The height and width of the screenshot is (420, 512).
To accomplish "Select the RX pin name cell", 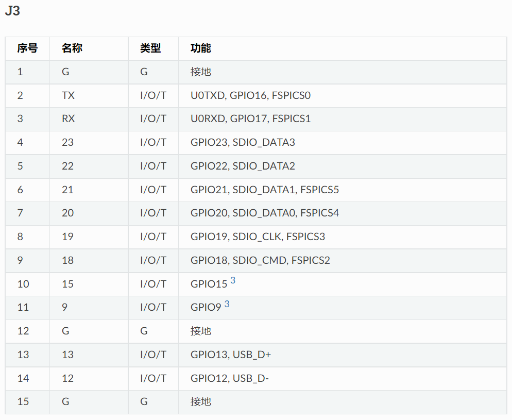I will (x=89, y=119).
